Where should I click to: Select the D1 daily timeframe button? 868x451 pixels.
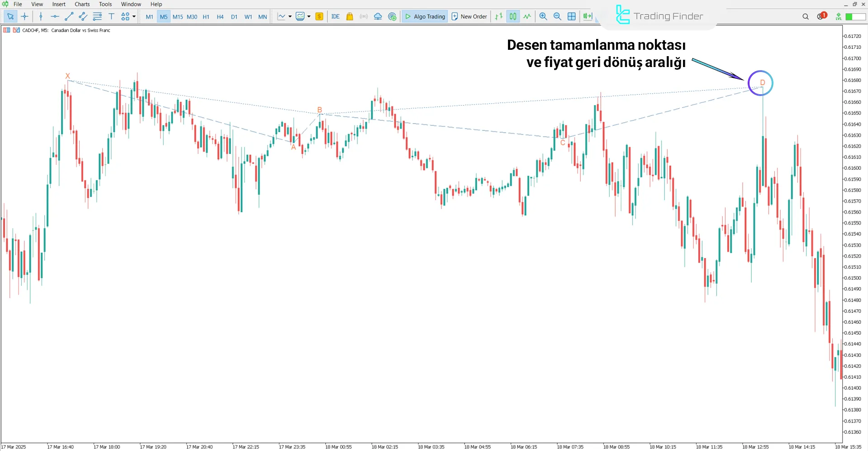pyautogui.click(x=234, y=17)
